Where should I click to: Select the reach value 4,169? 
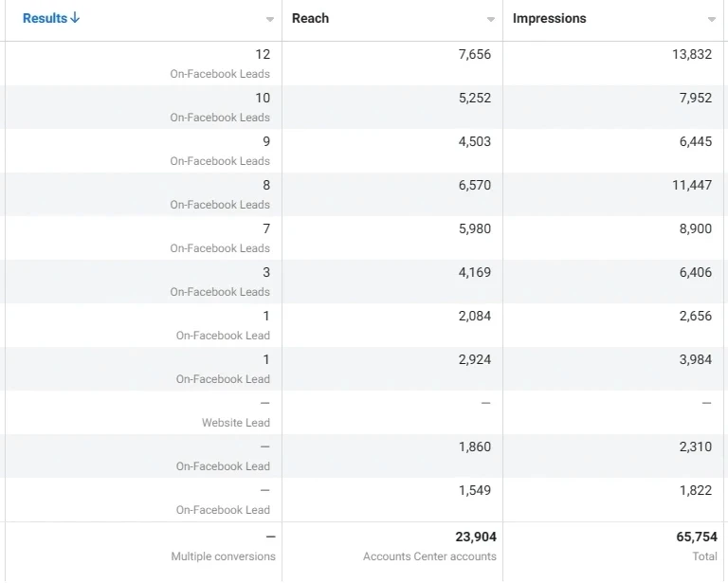[x=475, y=272]
